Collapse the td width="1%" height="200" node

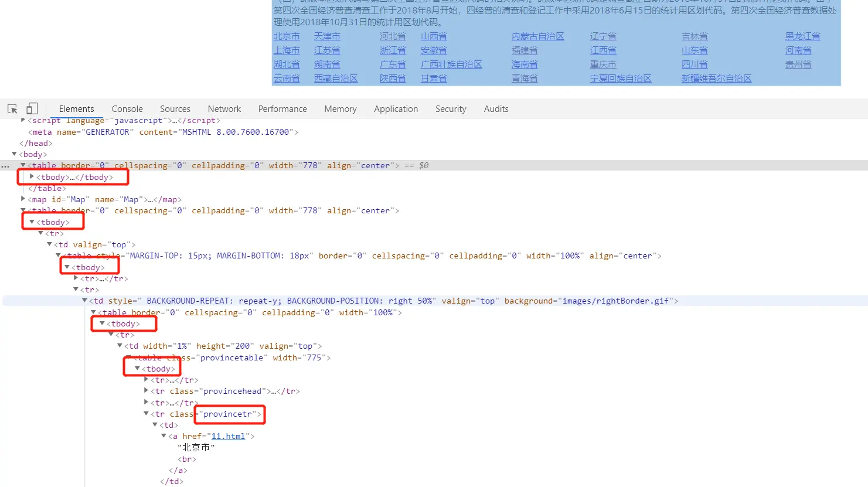tap(120, 346)
